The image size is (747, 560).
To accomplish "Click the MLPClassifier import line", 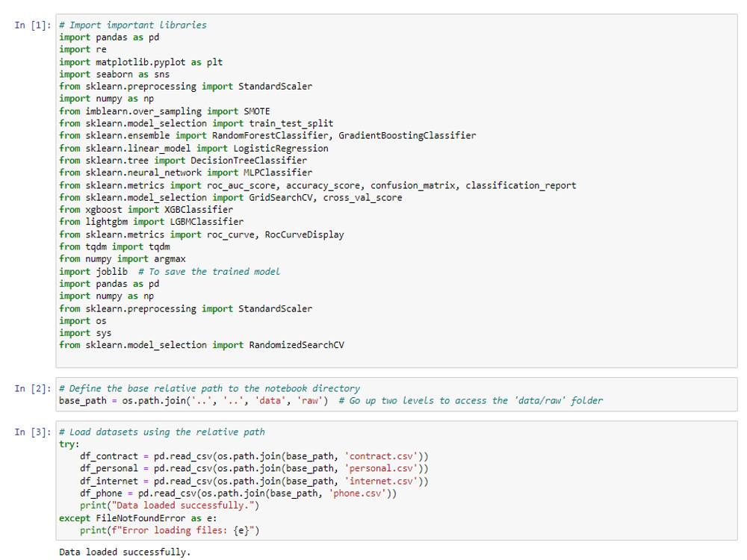I will tap(186, 172).
